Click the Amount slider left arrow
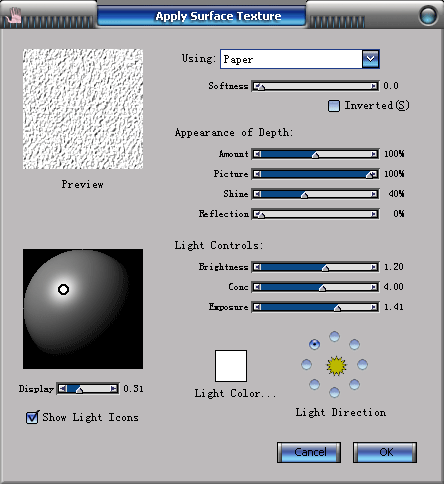Image resolution: width=444 pixels, height=484 pixels. point(257,154)
